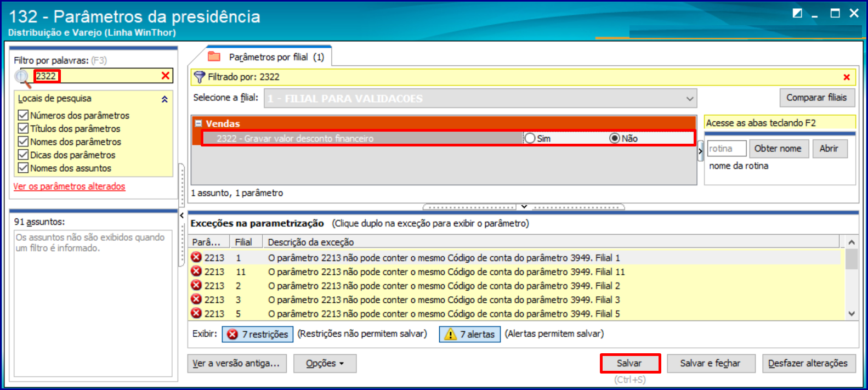Open the 'Opções' dropdown button
This screenshot has height=390, width=868.
pos(325,364)
